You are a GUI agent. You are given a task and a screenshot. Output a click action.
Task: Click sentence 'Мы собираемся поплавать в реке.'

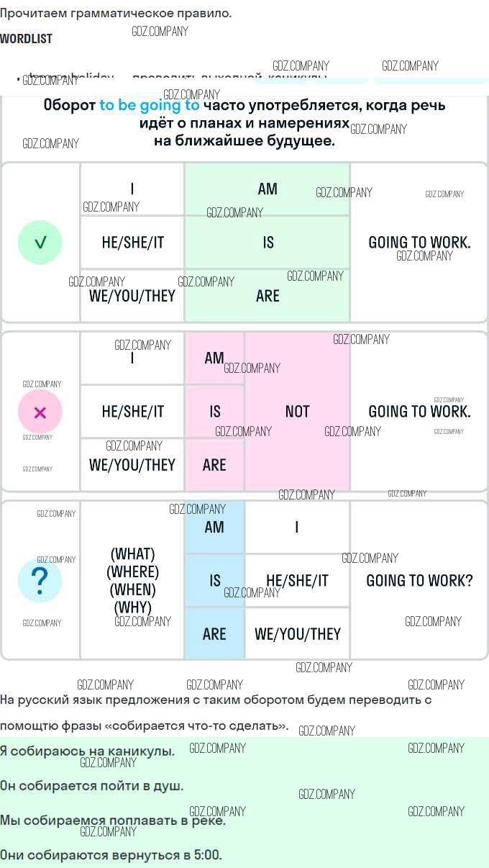(x=113, y=820)
